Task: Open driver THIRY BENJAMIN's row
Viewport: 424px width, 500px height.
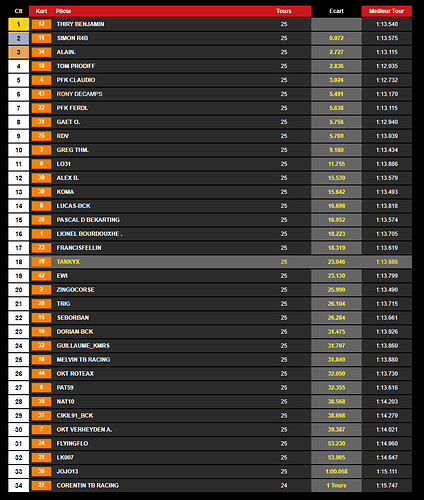Action: [210, 24]
